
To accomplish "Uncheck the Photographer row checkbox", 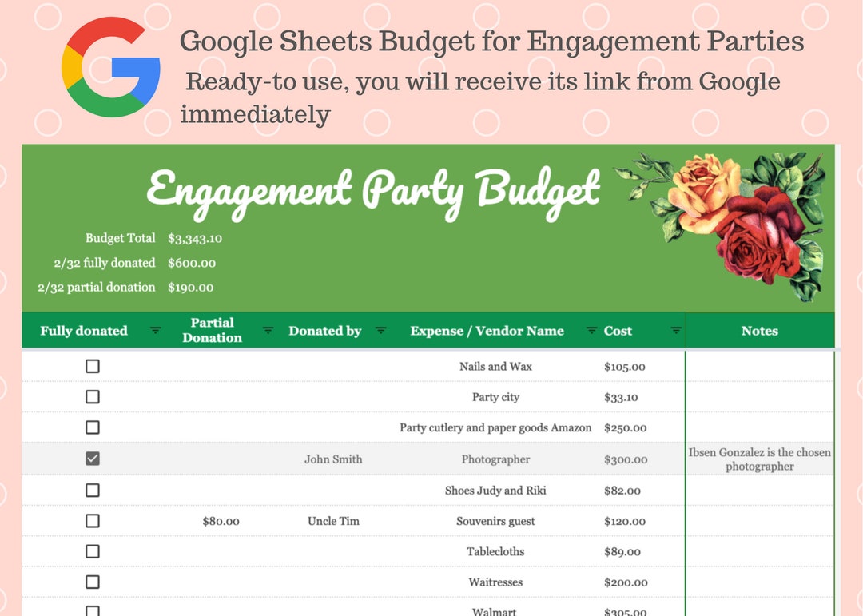I will (92, 458).
